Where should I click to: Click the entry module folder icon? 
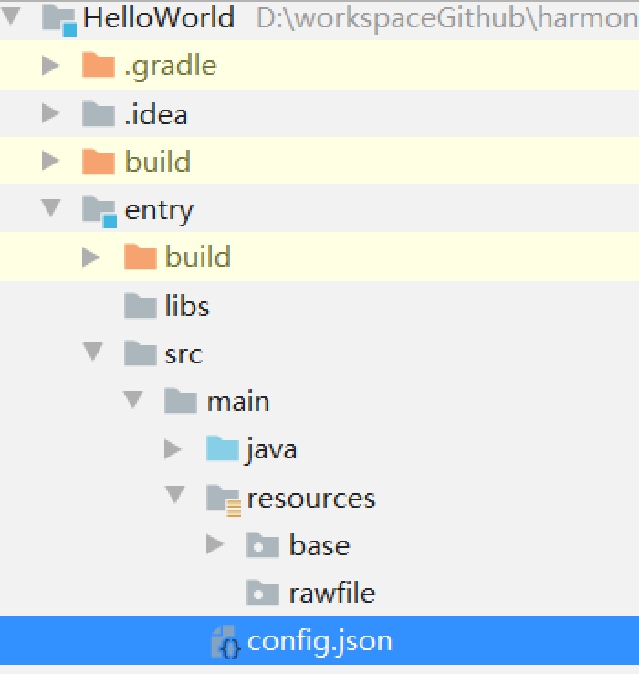98,210
